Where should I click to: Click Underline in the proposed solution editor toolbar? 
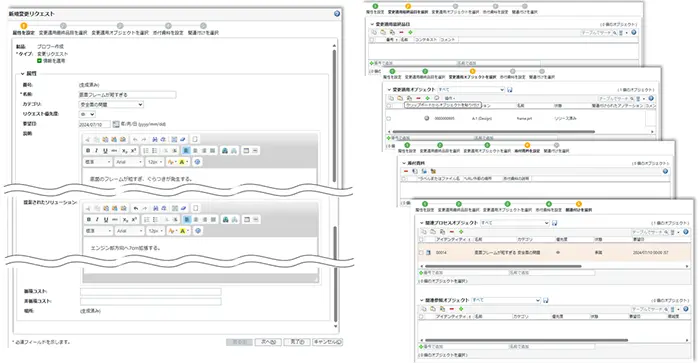click(x=106, y=220)
